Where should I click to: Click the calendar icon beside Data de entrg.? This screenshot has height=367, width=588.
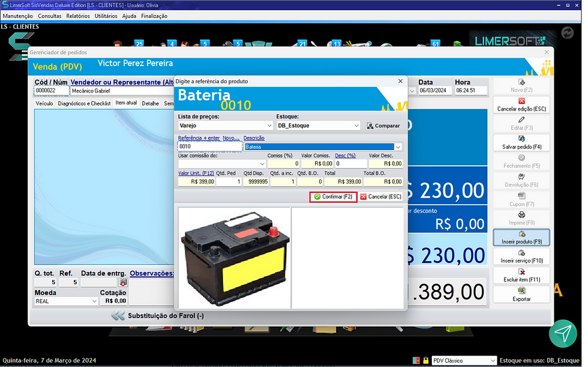[122, 282]
